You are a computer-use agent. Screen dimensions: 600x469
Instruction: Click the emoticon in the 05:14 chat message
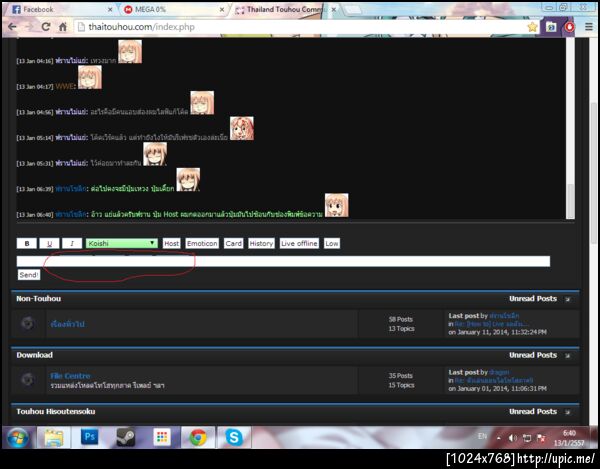tap(242, 128)
